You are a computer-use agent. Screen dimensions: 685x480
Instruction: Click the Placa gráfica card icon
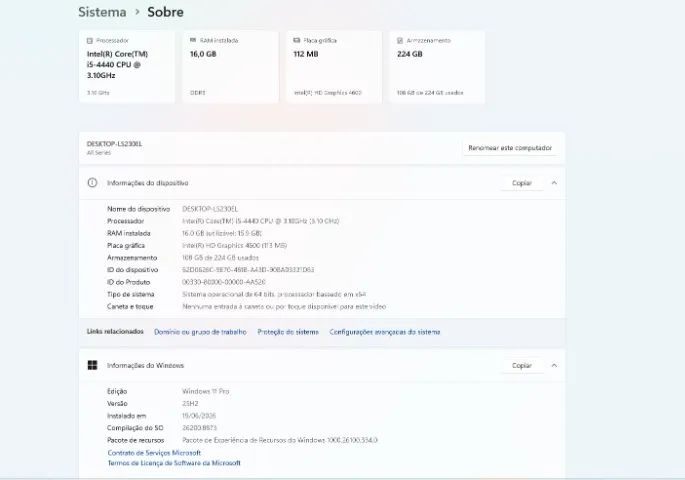(297, 40)
